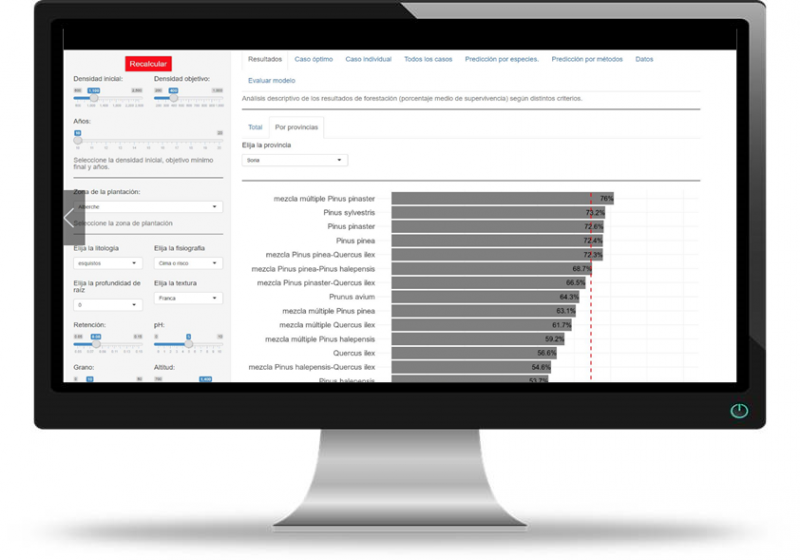Go to the Todos los casos tab
Screen dimensions: 800x560
[428, 59]
